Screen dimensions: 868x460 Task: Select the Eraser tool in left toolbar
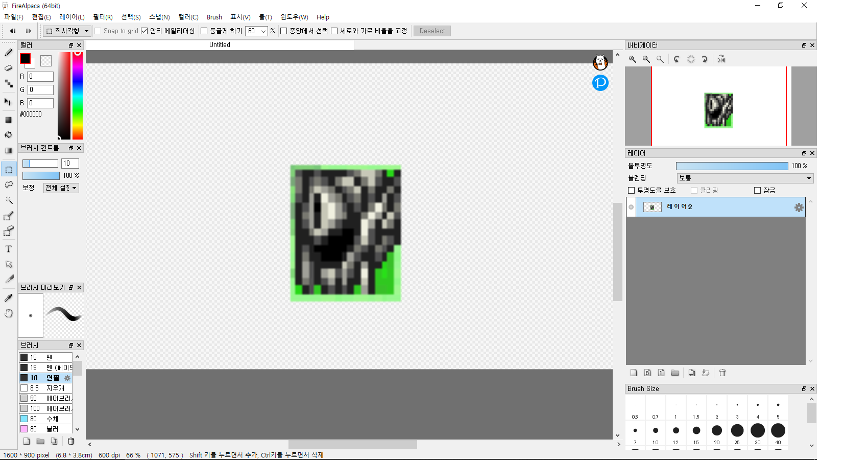point(9,68)
